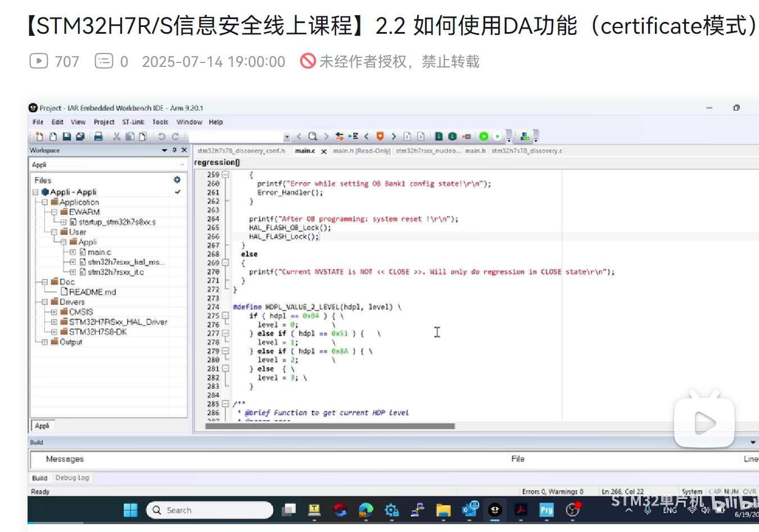Click the Cut scissors icon
Viewport: 759px width, 532px height.
pos(116,136)
